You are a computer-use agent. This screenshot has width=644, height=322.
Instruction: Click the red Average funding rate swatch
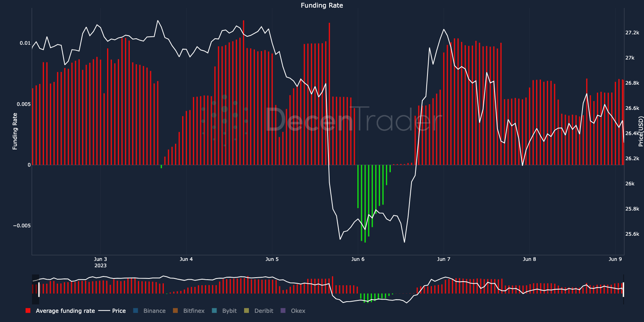[x=28, y=311]
